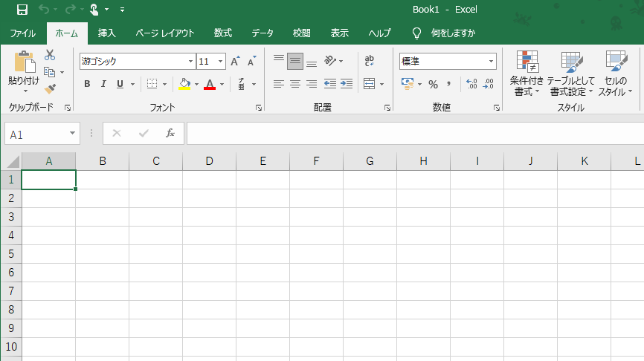Image resolution: width=644 pixels, height=361 pixels.
Task: Click the fx insert function icon
Action: (170, 133)
